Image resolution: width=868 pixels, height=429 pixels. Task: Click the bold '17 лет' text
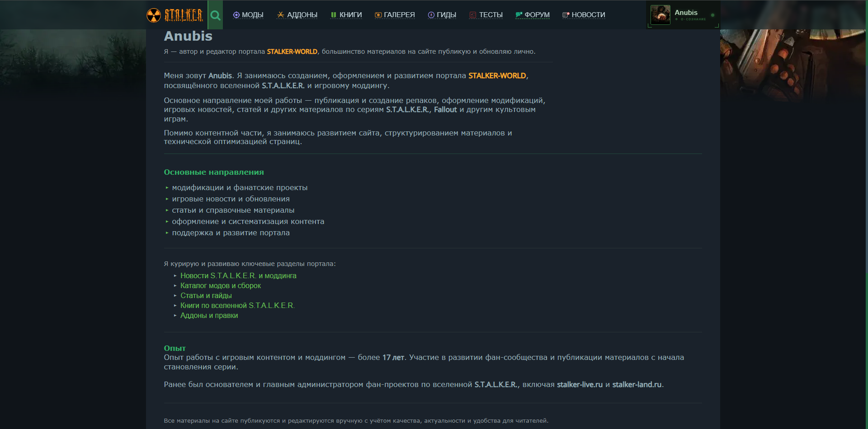[393, 357]
